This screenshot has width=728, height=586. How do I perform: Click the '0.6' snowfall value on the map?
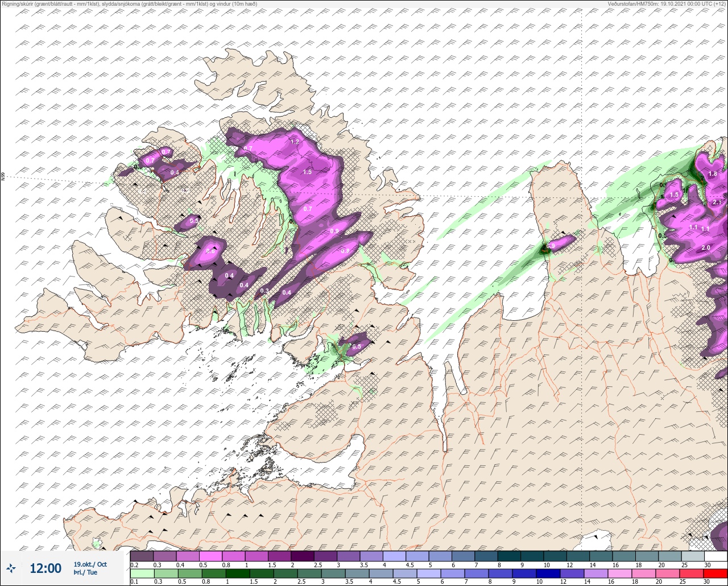[210, 251]
